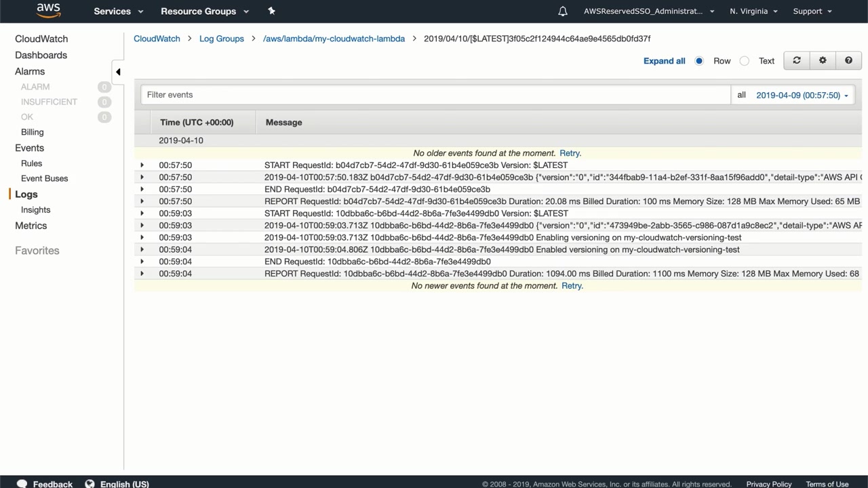Open the help question mark

point(848,60)
